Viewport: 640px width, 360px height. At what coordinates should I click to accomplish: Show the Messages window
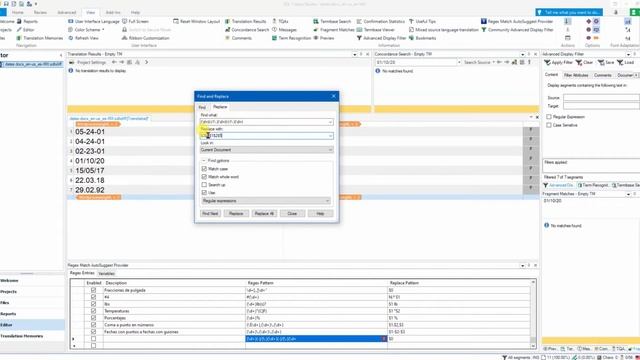click(x=284, y=30)
